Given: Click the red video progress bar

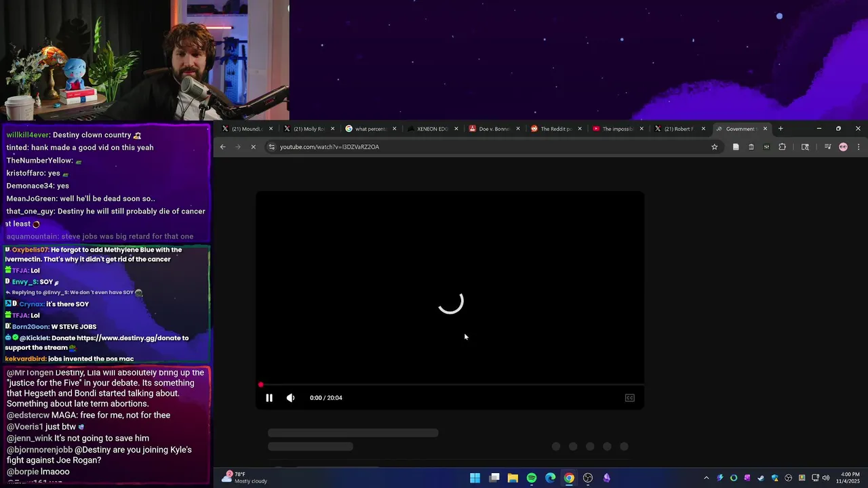Looking at the screenshot, I should click(x=450, y=384).
